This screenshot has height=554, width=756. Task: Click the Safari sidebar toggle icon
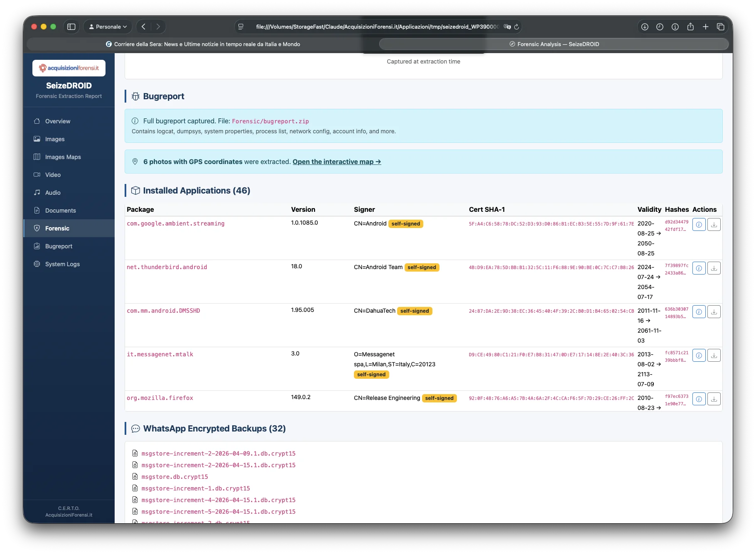point(71,27)
